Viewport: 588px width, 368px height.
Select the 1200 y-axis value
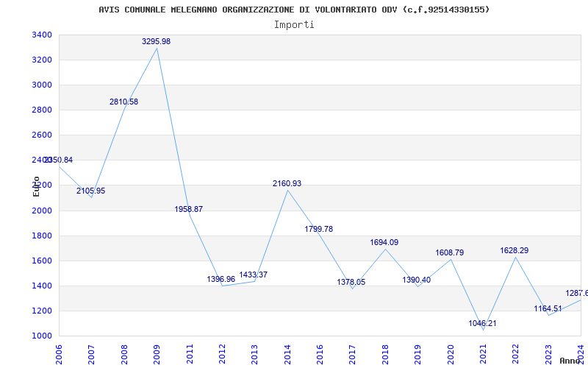[x=42, y=311]
